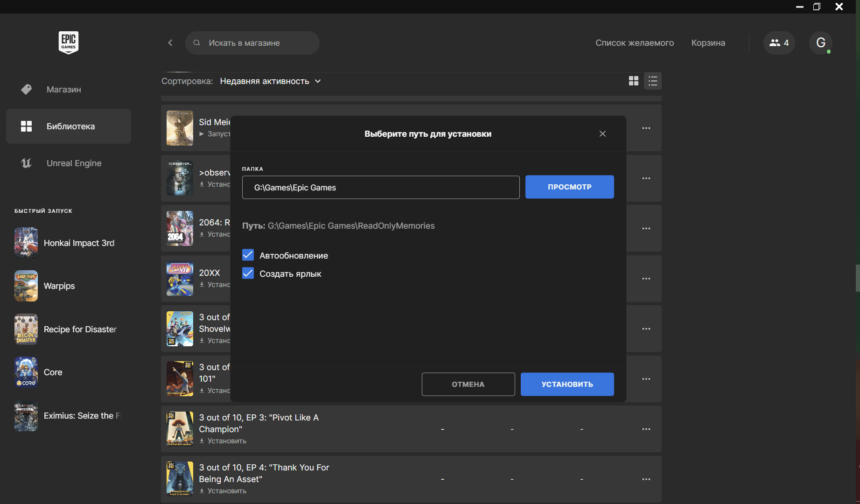860x504 pixels.
Task: Click the 3 out of 10 101 cover thumbnail
Action: tap(180, 379)
